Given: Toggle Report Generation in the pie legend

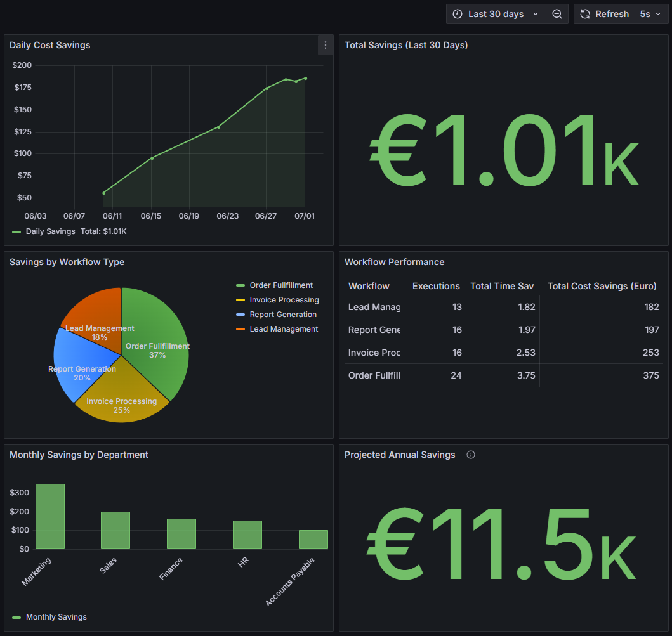Looking at the screenshot, I should [284, 314].
